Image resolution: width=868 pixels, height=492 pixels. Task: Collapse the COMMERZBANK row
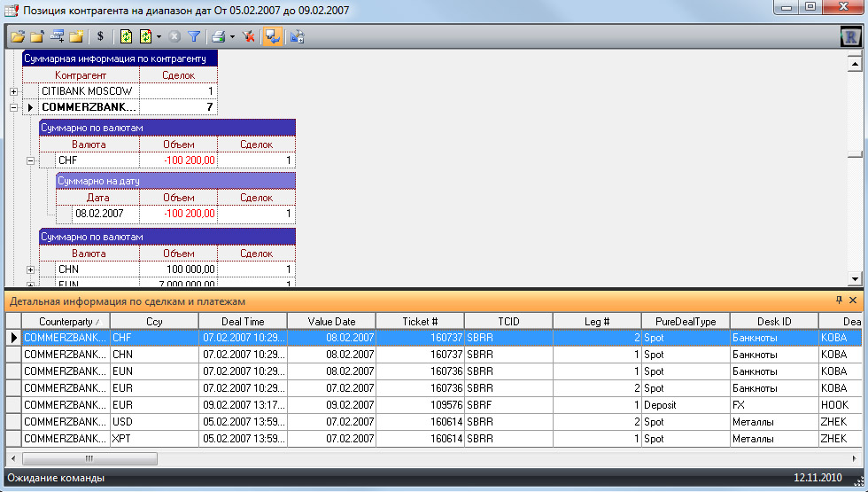[x=14, y=107]
